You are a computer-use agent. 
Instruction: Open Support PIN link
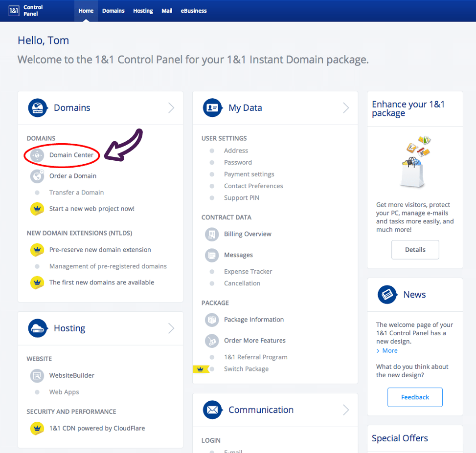point(242,198)
